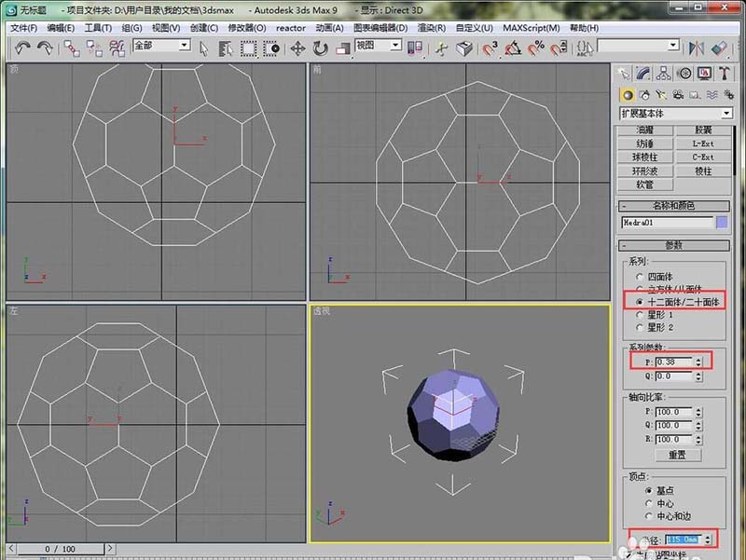The height and width of the screenshot is (560, 746).
Task: Open the 工具(T) menu
Action: click(x=98, y=28)
